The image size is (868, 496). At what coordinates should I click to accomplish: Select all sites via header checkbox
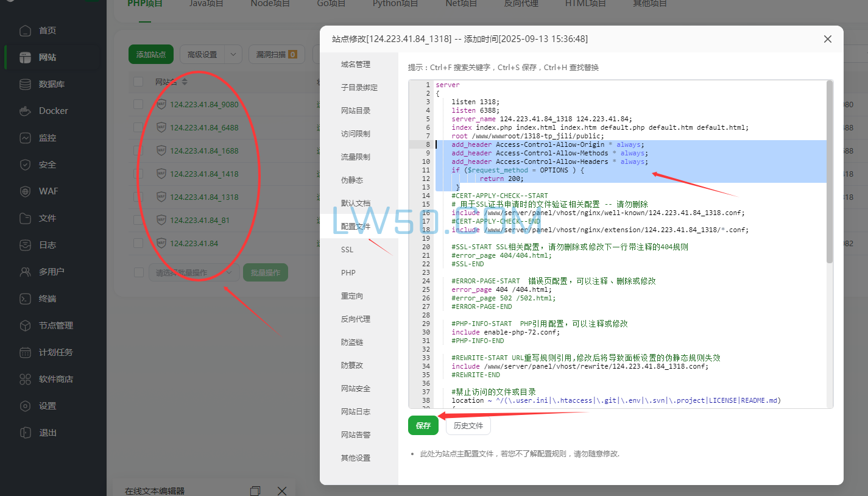(x=138, y=81)
